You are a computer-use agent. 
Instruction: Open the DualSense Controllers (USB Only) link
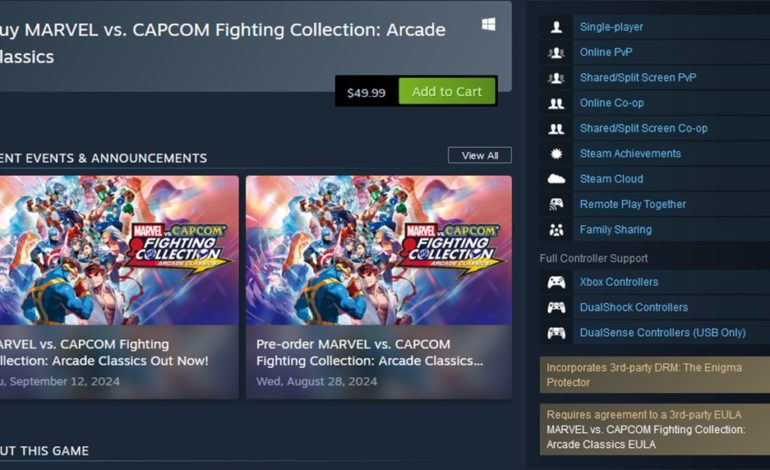(662, 333)
